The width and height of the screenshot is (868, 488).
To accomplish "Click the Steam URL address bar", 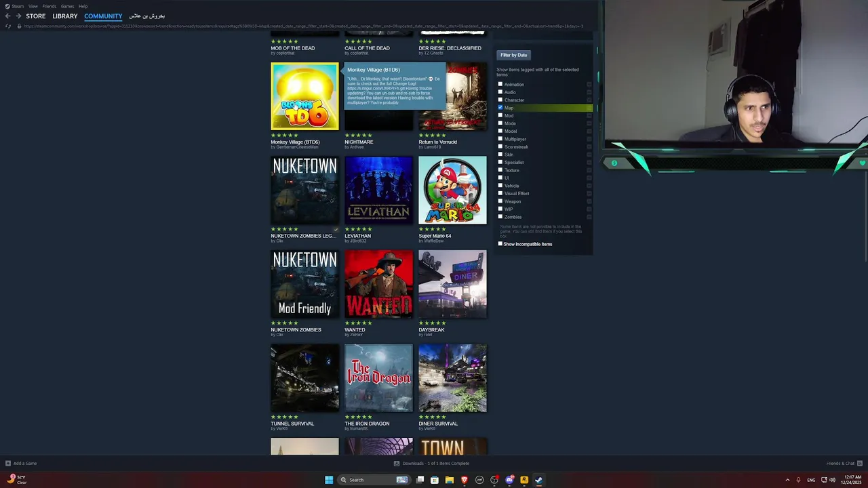I will click(x=304, y=26).
